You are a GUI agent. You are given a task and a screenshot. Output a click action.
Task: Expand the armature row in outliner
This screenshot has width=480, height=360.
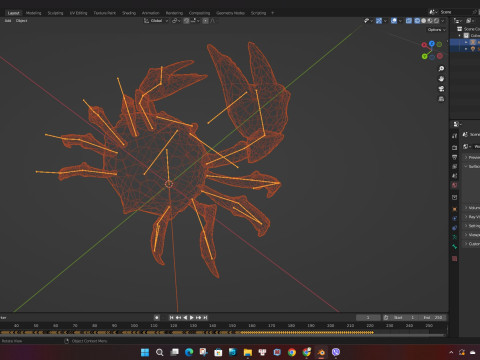click(x=466, y=42)
